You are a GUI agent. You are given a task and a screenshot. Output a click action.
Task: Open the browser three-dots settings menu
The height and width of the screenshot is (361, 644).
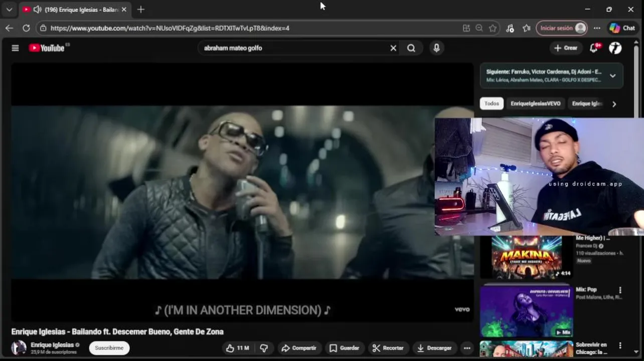click(597, 28)
